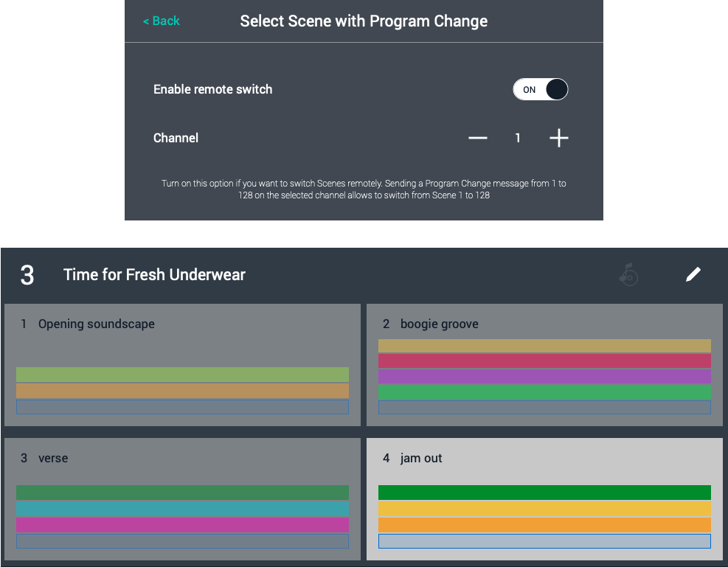Click the song title Time for Fresh Underwear
728x567 pixels.
pyautogui.click(x=154, y=275)
